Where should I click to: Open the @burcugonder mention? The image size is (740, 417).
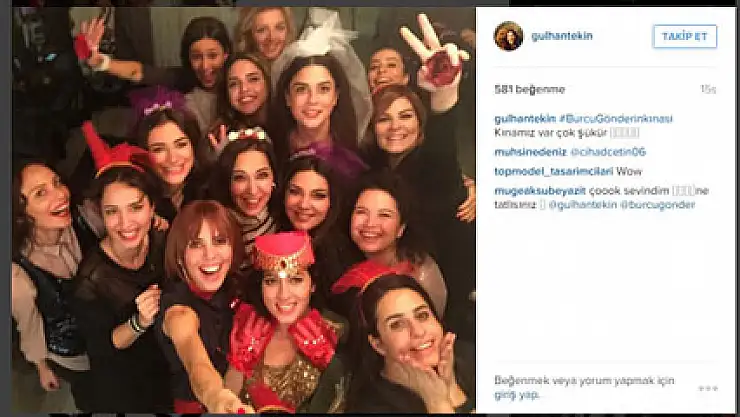tap(658, 205)
